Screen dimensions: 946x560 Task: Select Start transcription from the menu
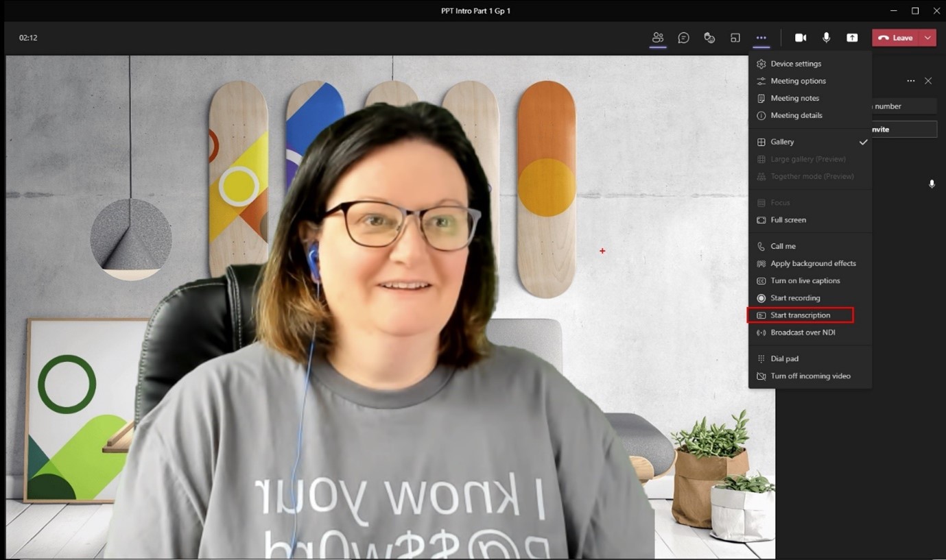point(800,315)
